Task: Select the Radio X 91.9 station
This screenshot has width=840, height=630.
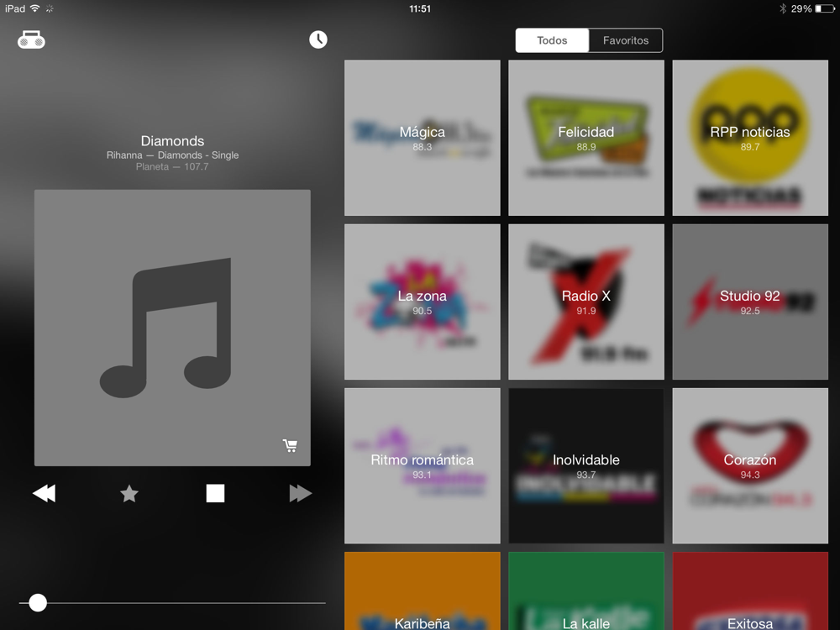Action: [x=586, y=302]
